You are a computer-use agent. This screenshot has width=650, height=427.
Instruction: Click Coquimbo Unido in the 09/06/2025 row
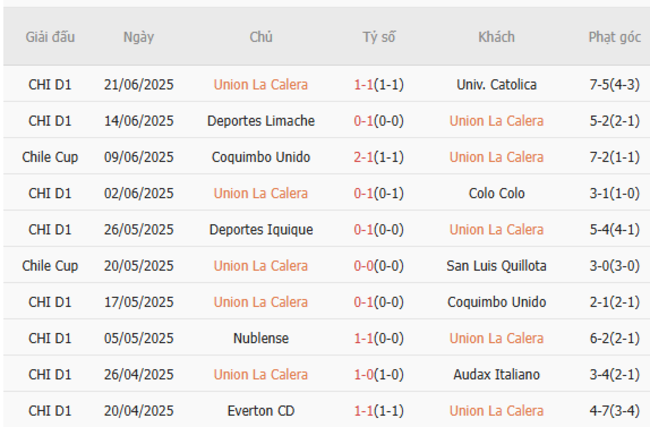click(x=261, y=157)
